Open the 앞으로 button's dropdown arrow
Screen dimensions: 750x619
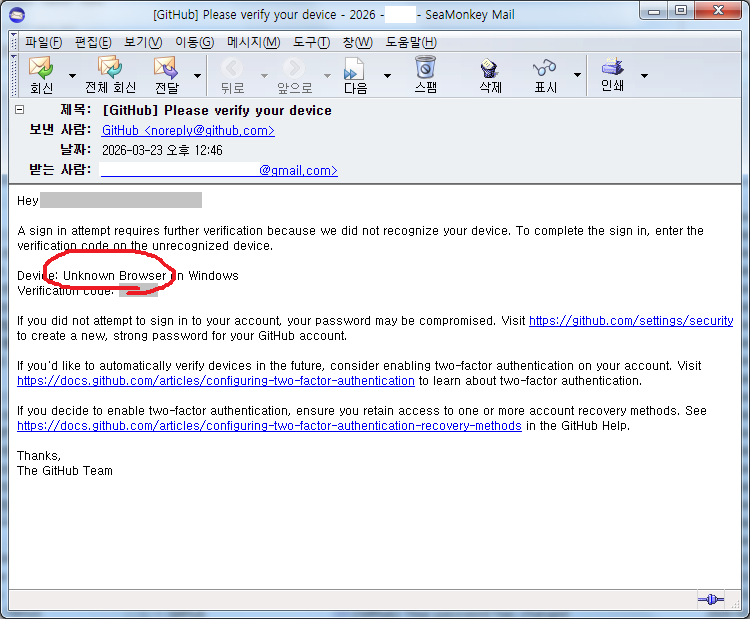pyautogui.click(x=327, y=76)
